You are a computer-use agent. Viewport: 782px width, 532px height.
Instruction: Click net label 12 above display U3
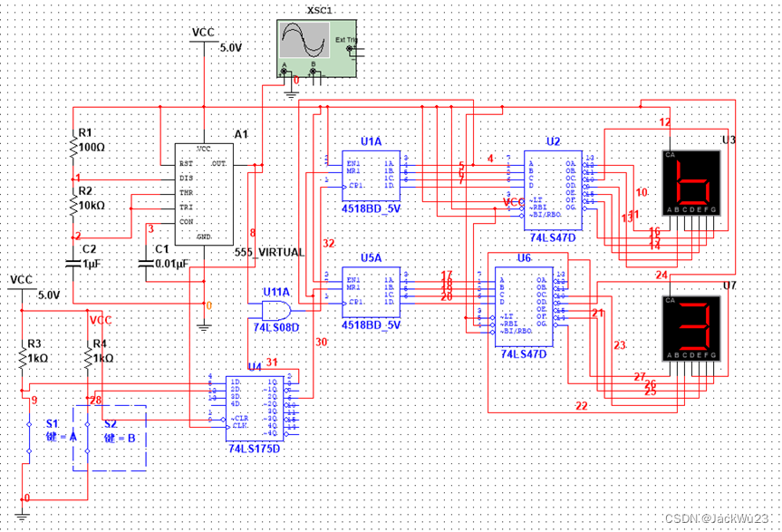665,122
